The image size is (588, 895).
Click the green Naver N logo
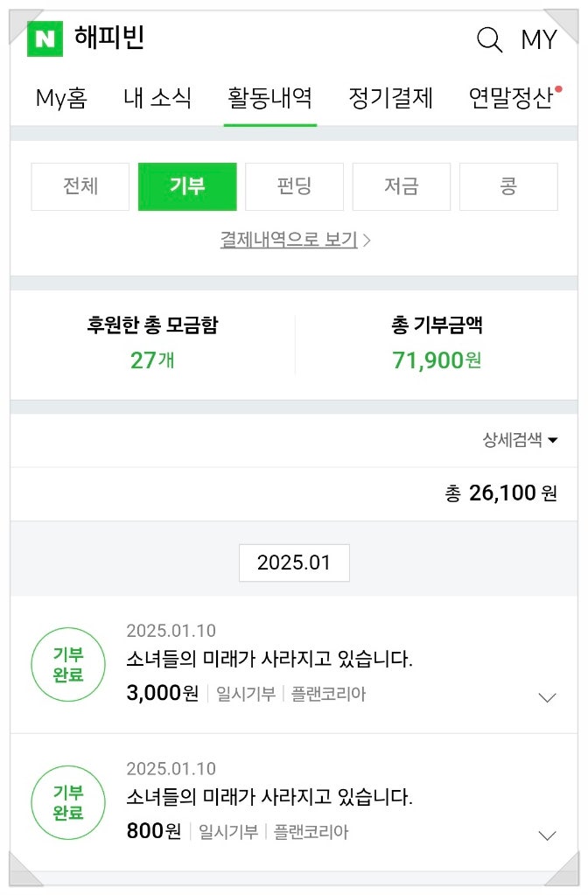tap(45, 38)
